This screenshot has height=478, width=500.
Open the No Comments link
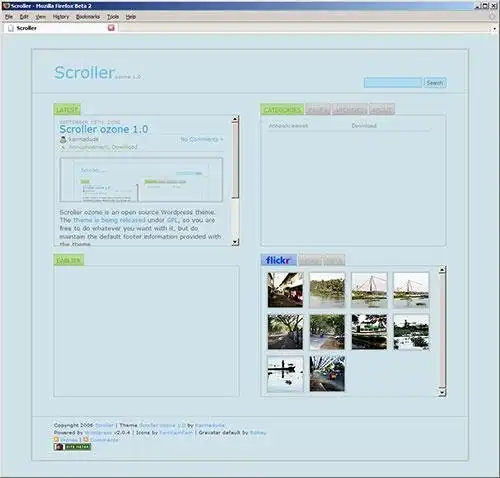[202, 139]
